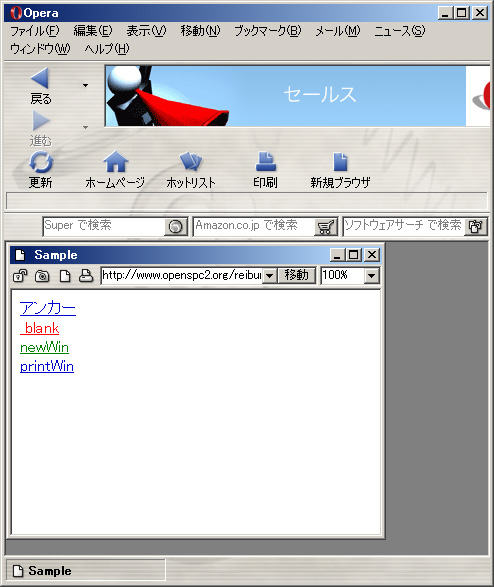Open the ホームページ home icon

point(116,162)
